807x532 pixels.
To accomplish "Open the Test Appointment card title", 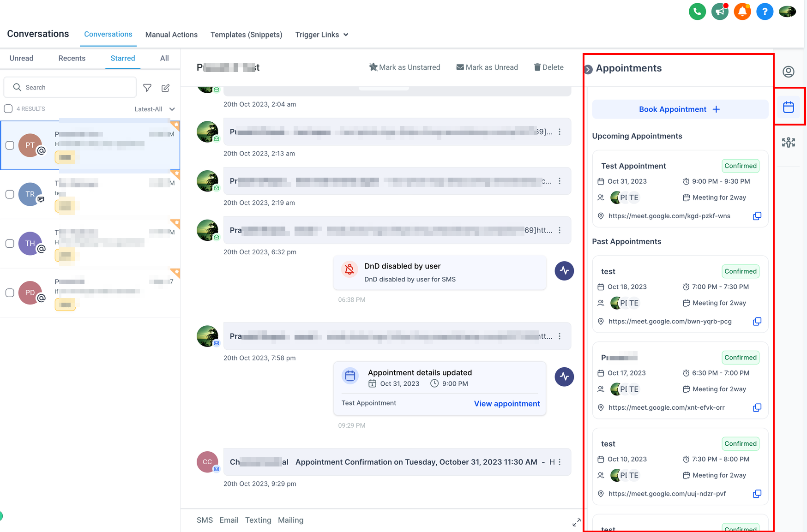I will [633, 166].
